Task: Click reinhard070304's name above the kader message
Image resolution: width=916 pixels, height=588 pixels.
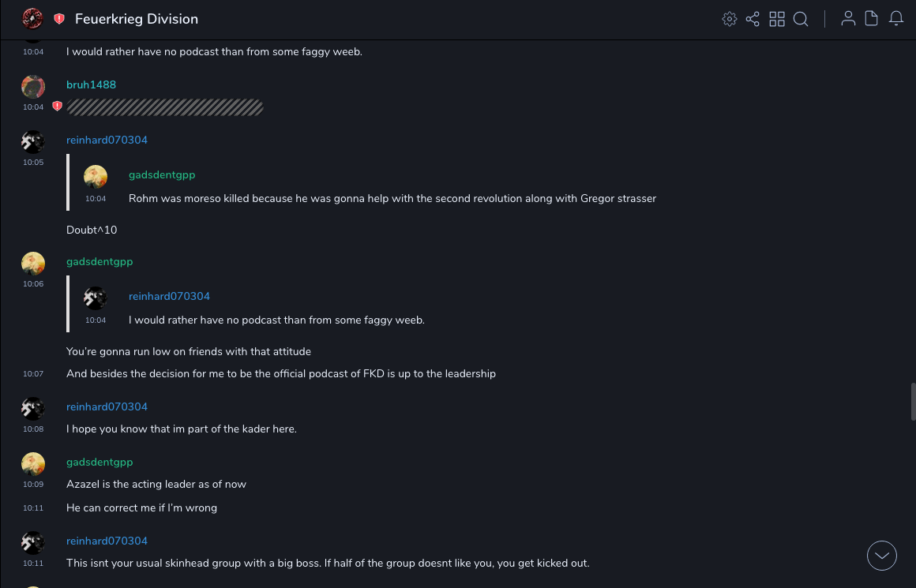Action: click(107, 406)
